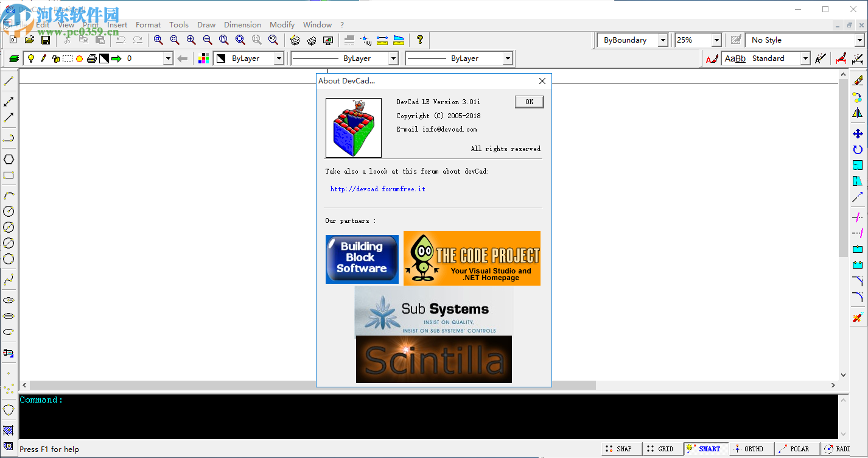
Task: Toggle layer on/off light bulb
Action: [x=30, y=58]
